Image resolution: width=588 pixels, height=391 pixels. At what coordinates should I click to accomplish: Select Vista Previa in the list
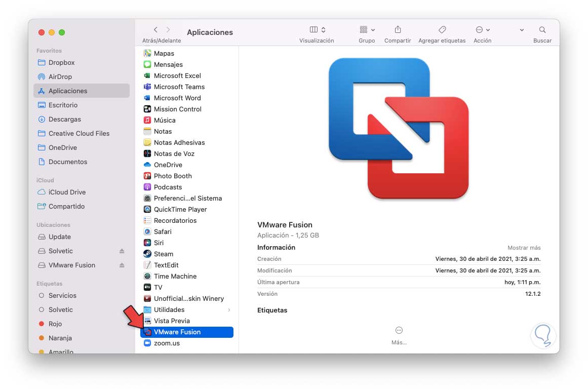coord(187,321)
